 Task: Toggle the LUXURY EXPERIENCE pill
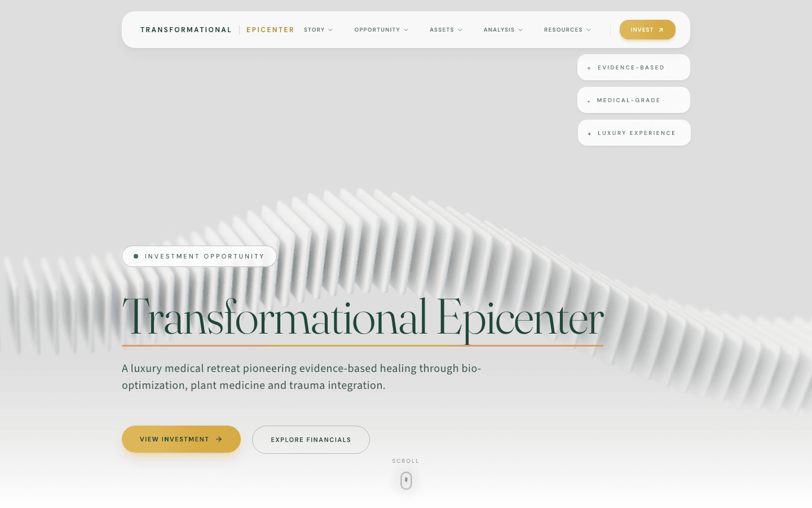point(634,133)
